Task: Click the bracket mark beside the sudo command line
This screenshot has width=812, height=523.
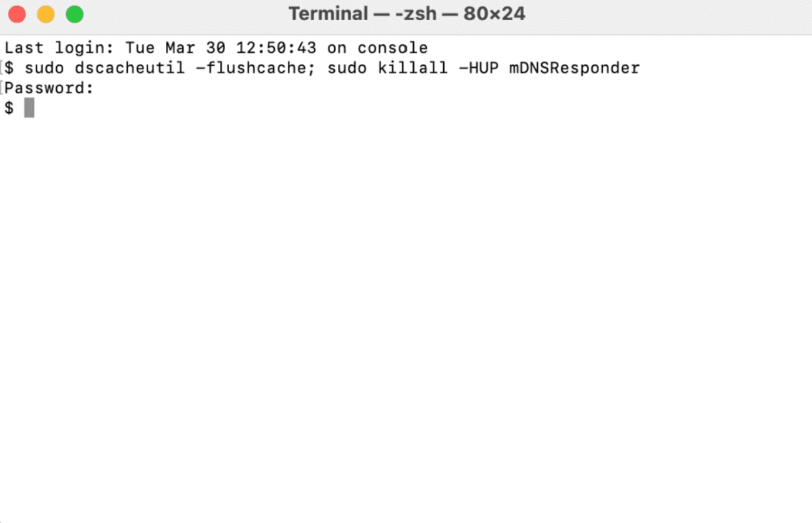Action: click(2, 68)
